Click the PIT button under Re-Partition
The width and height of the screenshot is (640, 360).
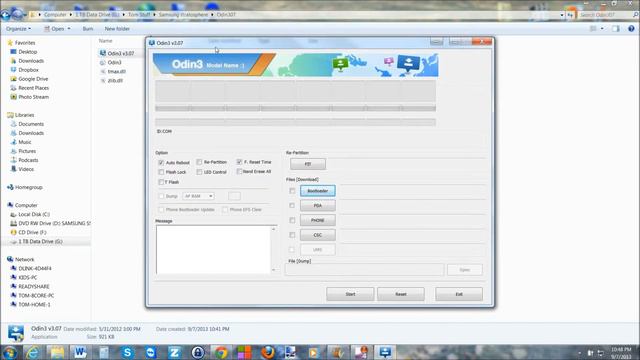(308, 164)
